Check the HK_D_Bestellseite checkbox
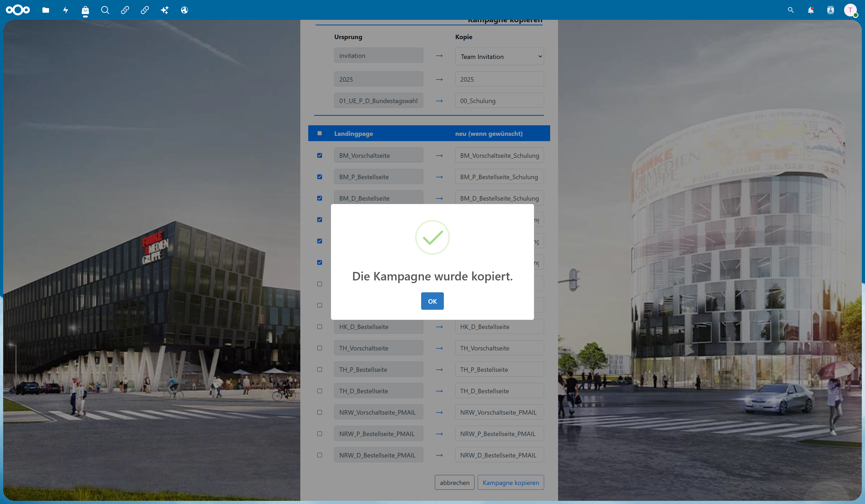The image size is (865, 504). [320, 327]
